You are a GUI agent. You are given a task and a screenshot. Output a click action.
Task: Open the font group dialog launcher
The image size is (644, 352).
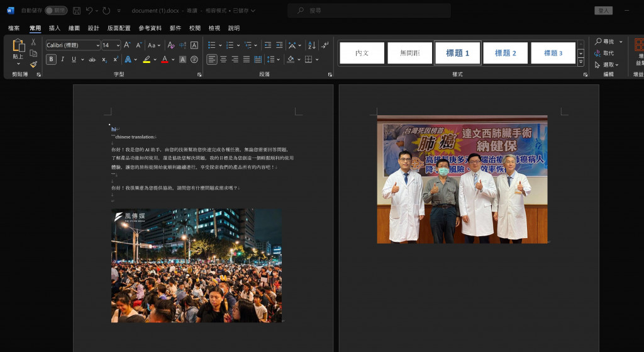pos(199,74)
